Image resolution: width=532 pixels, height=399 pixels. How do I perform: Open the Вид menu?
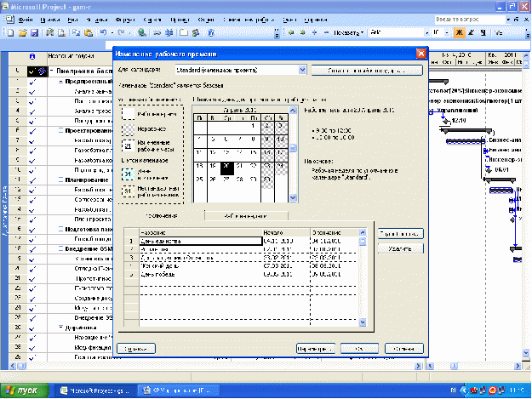point(72,20)
